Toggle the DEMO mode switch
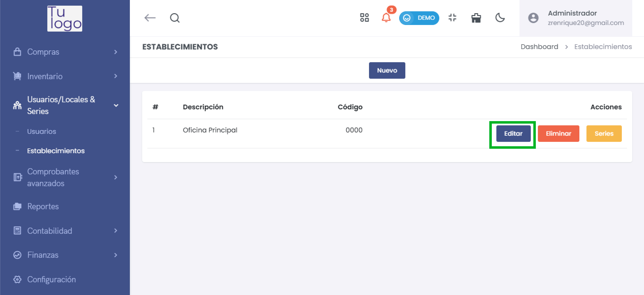This screenshot has width=644, height=295. pyautogui.click(x=419, y=18)
